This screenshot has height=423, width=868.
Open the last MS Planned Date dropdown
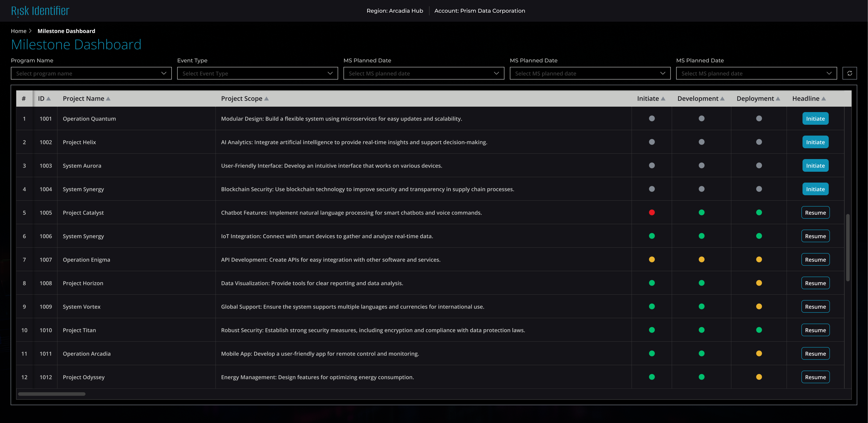point(756,74)
